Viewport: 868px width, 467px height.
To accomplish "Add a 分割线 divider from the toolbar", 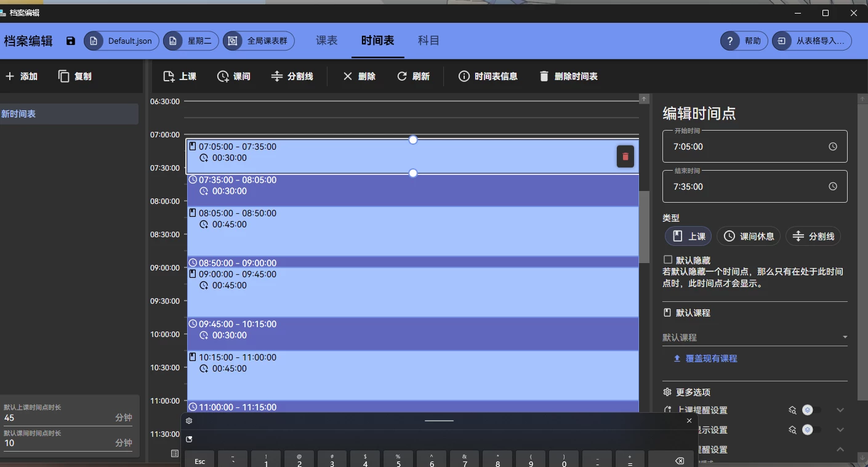I will 292,76.
